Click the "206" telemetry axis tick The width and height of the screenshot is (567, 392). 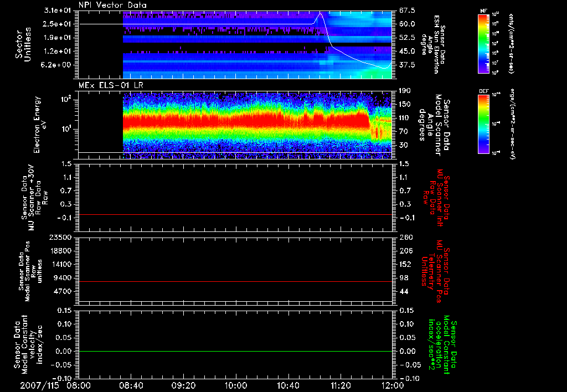tap(405, 251)
